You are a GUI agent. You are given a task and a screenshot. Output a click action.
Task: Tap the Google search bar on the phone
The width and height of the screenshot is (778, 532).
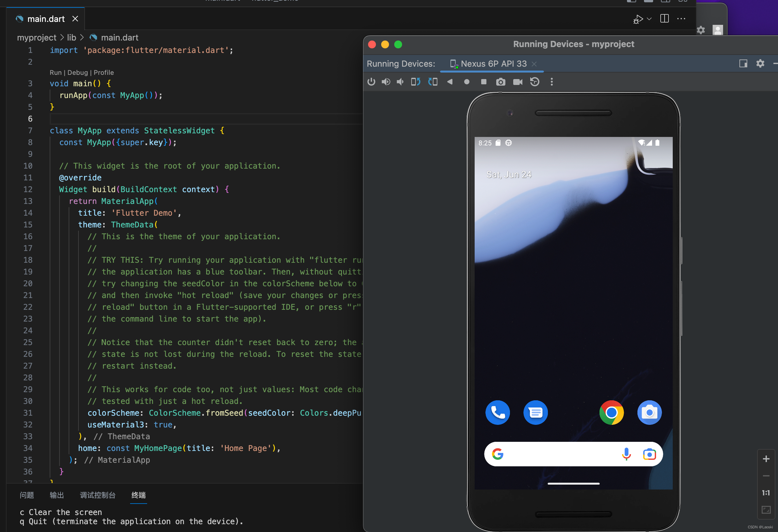click(x=562, y=454)
